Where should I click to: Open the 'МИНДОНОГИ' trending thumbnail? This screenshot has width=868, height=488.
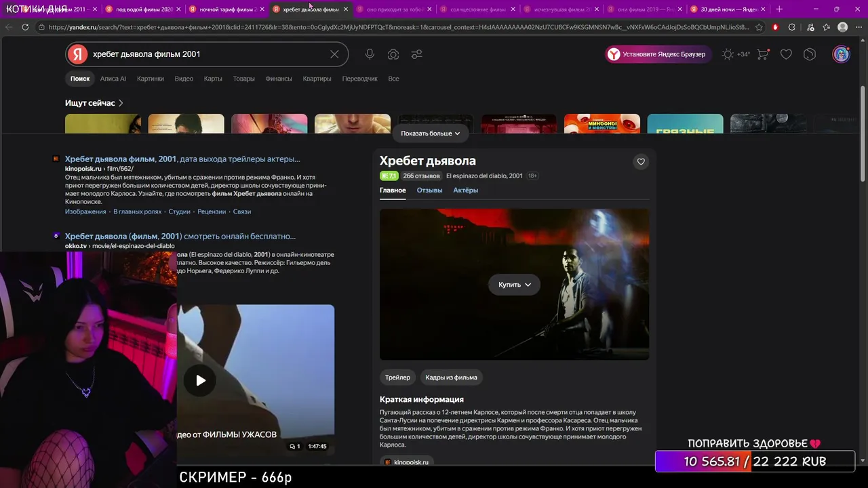pos(602,123)
